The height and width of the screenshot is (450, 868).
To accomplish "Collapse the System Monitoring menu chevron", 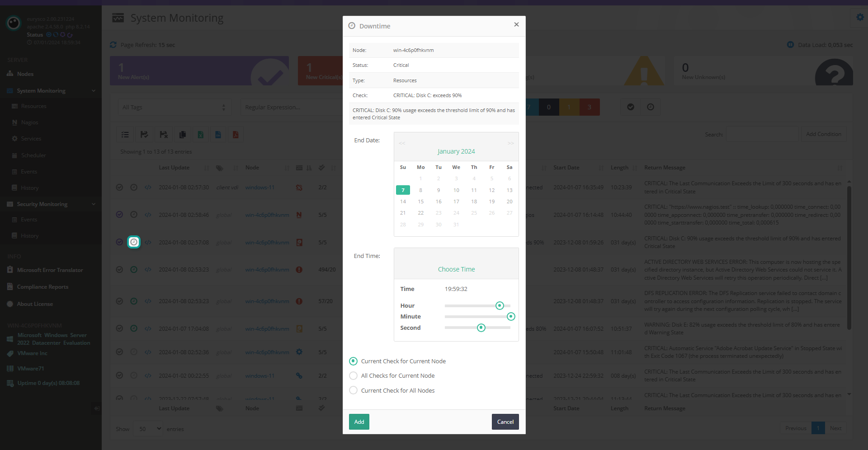I will (x=94, y=91).
